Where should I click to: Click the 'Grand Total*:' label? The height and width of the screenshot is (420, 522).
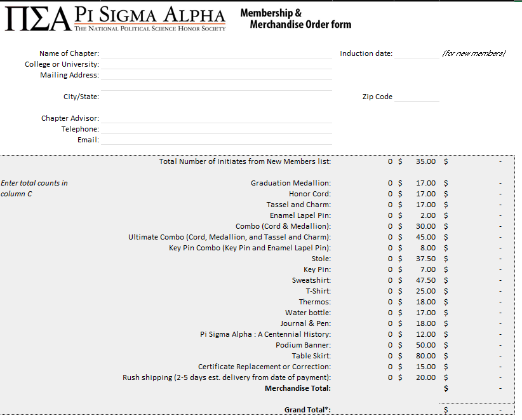tap(307, 410)
